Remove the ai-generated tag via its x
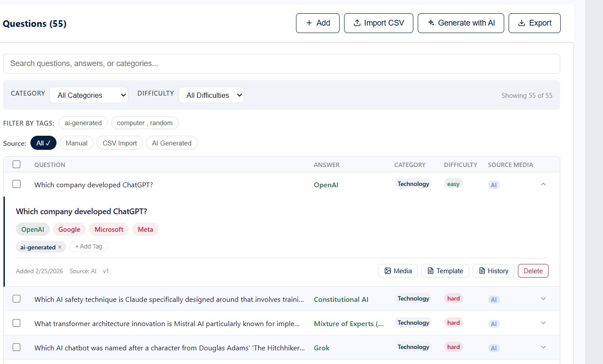This screenshot has width=603, height=364. coord(60,247)
